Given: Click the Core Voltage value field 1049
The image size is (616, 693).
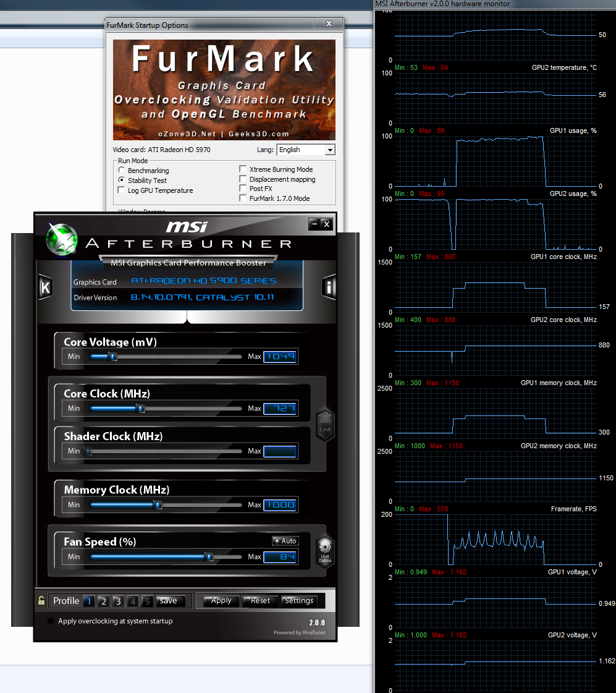Looking at the screenshot, I should (280, 357).
